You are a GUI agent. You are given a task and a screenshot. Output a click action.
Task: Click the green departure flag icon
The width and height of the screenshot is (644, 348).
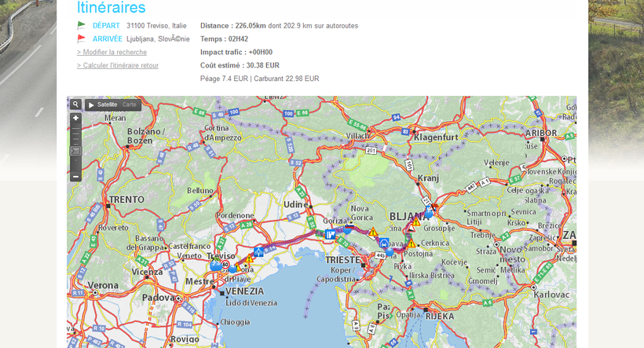pos(82,25)
